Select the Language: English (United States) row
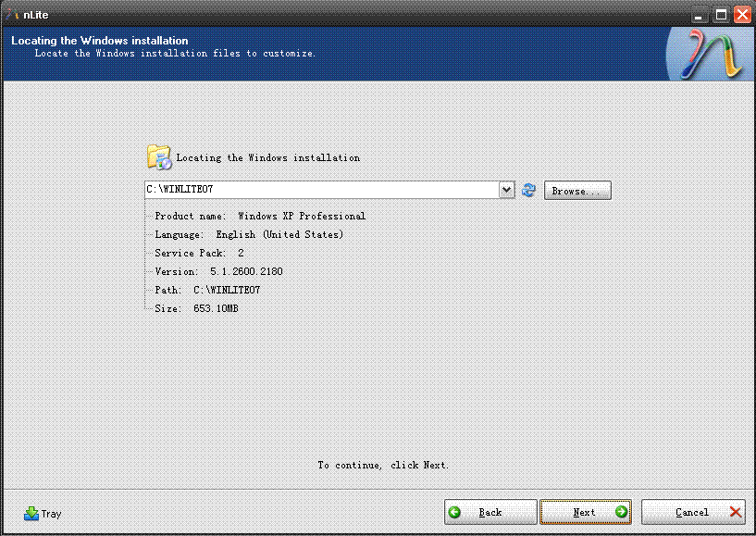The width and height of the screenshot is (756, 536). click(249, 234)
